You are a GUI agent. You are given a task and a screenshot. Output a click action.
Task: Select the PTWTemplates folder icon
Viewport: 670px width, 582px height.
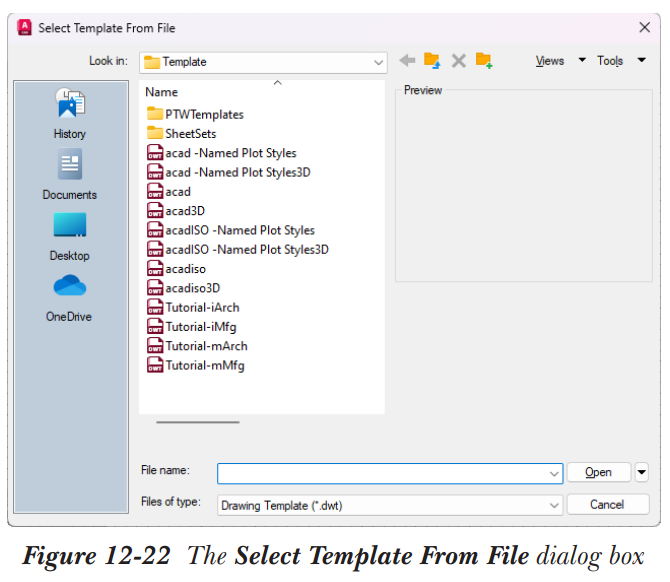point(155,114)
